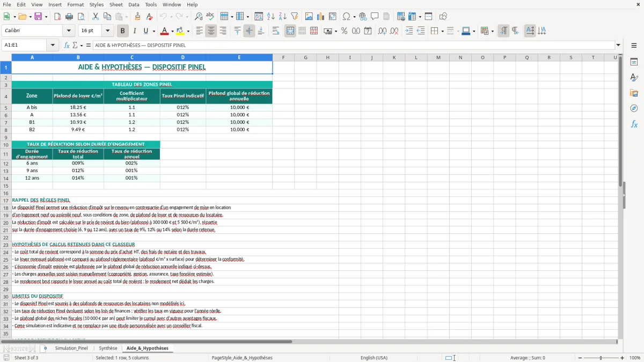Click the Sort Ascending icon

tap(271, 17)
